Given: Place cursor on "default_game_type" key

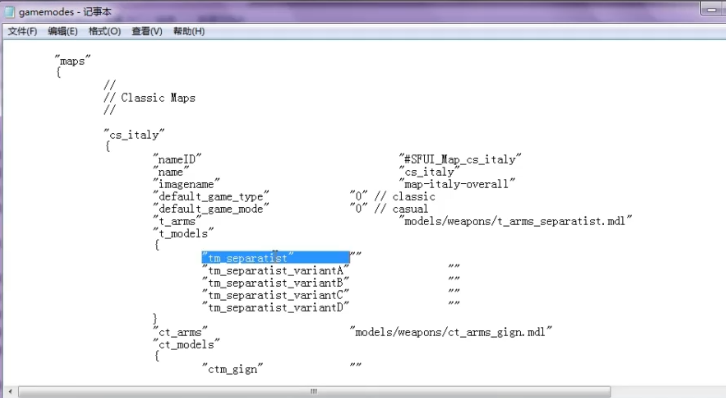Looking at the screenshot, I should pos(211,196).
